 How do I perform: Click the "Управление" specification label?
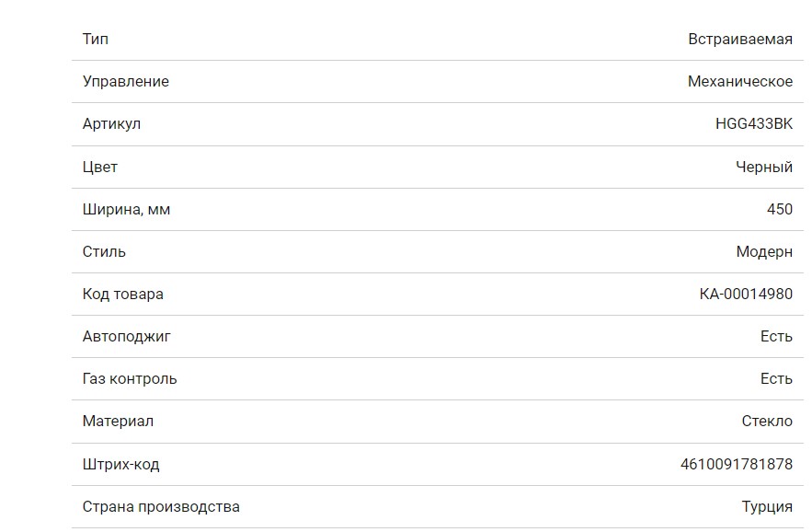(x=126, y=82)
